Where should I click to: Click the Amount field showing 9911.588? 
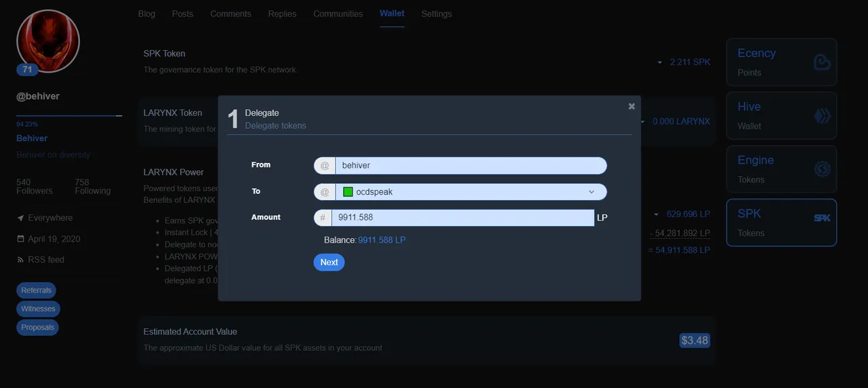(x=462, y=218)
